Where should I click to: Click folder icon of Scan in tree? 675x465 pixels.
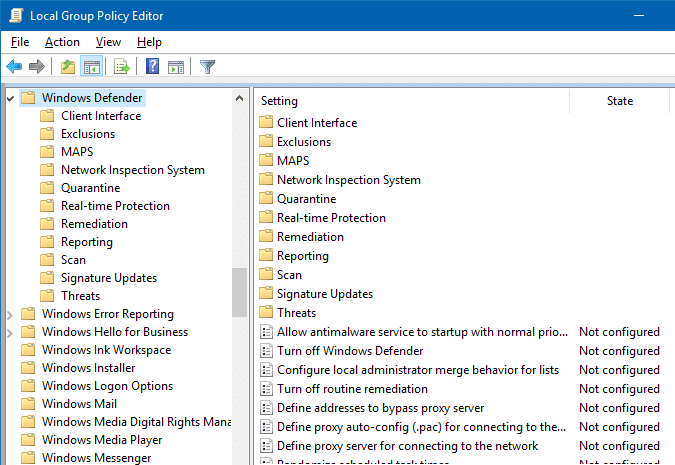click(x=47, y=260)
